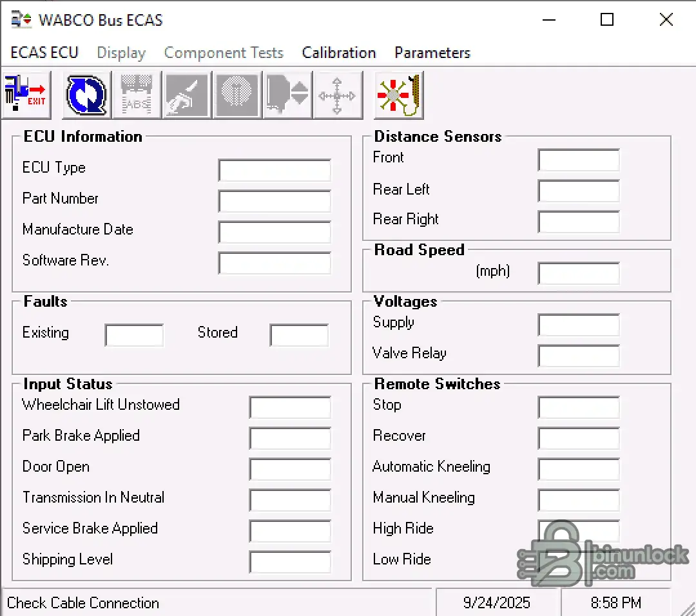Click the window resize grip corner
Viewport: 696px width, 616px height.
tap(688, 608)
